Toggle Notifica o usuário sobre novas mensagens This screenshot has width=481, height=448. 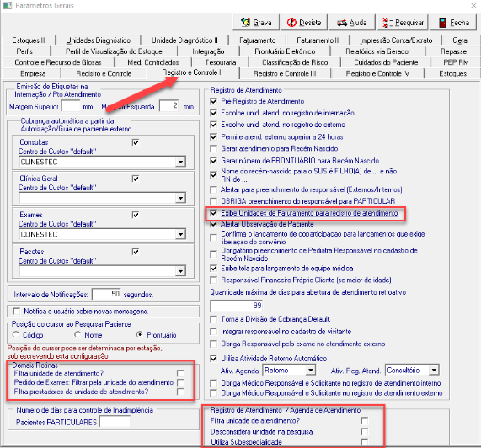tap(17, 312)
